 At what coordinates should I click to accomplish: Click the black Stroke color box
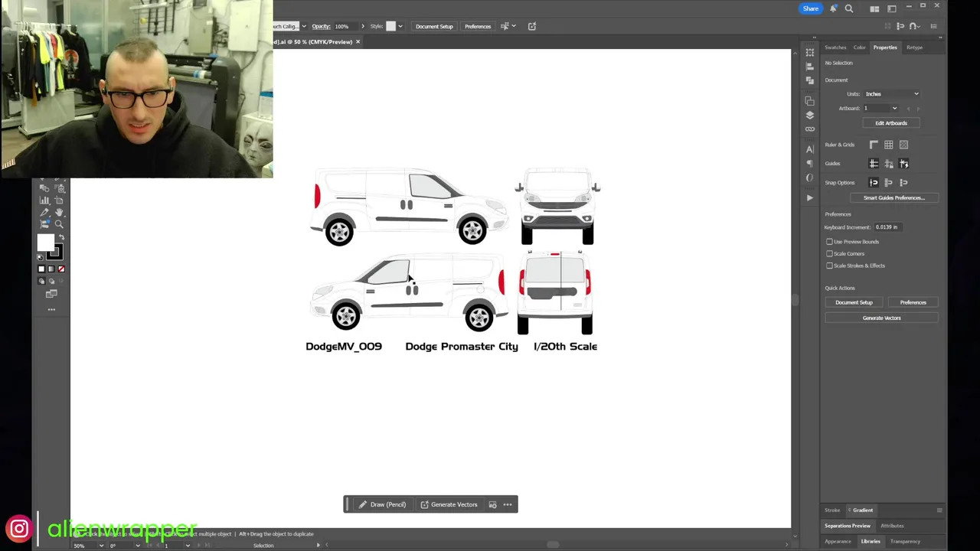[55, 253]
